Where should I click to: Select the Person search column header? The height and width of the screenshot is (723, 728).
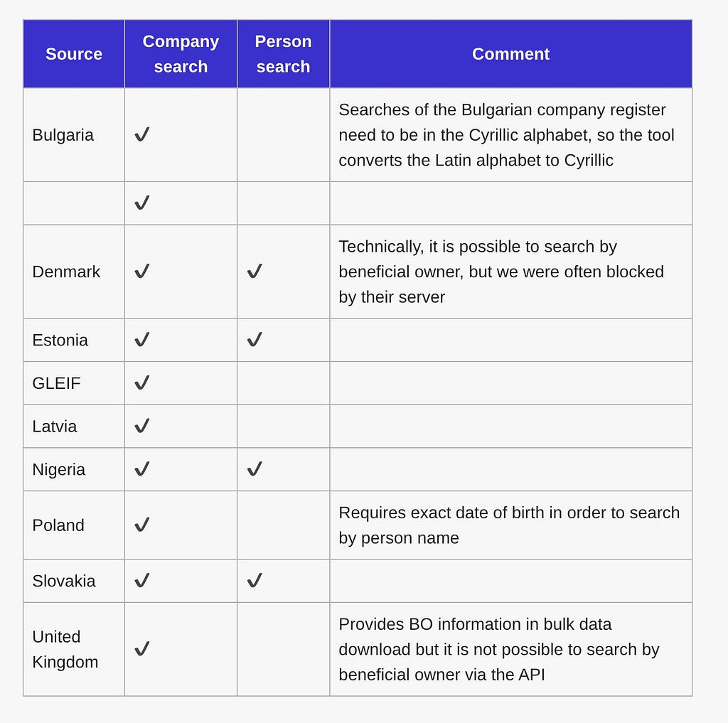tap(283, 54)
